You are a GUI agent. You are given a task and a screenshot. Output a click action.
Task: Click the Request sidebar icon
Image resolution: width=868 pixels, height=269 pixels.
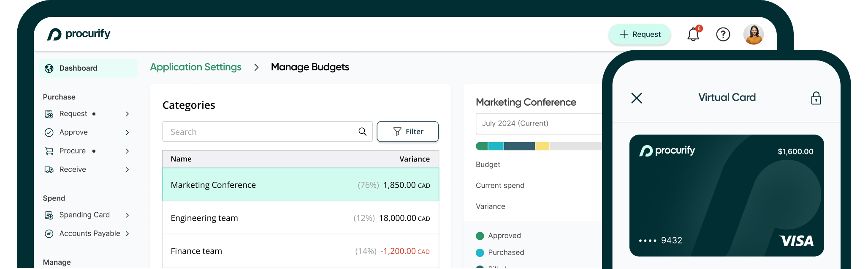(x=49, y=114)
